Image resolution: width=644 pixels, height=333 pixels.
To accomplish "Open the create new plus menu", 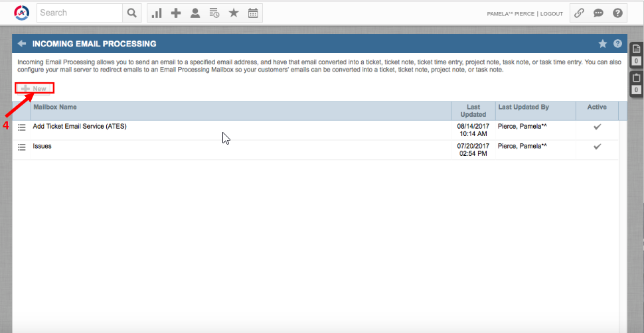I will 176,13.
